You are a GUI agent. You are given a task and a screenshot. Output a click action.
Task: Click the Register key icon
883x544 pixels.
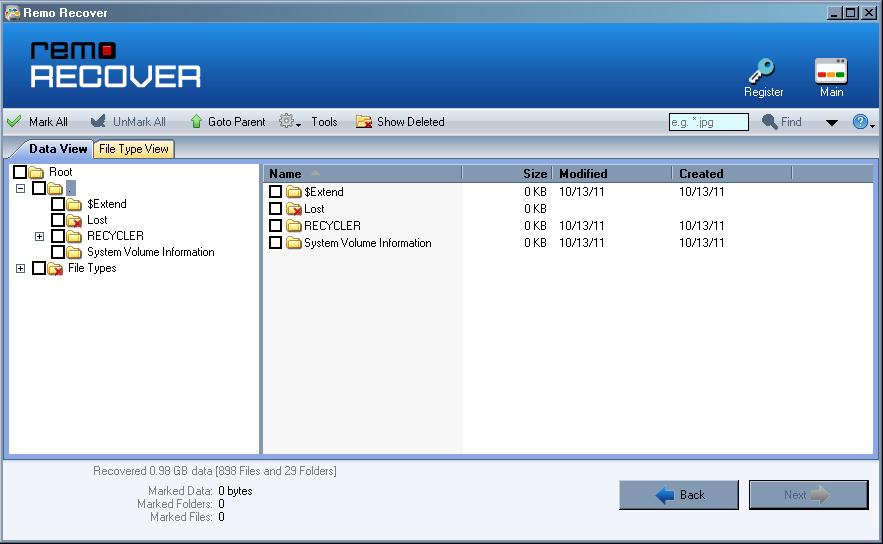pos(762,70)
